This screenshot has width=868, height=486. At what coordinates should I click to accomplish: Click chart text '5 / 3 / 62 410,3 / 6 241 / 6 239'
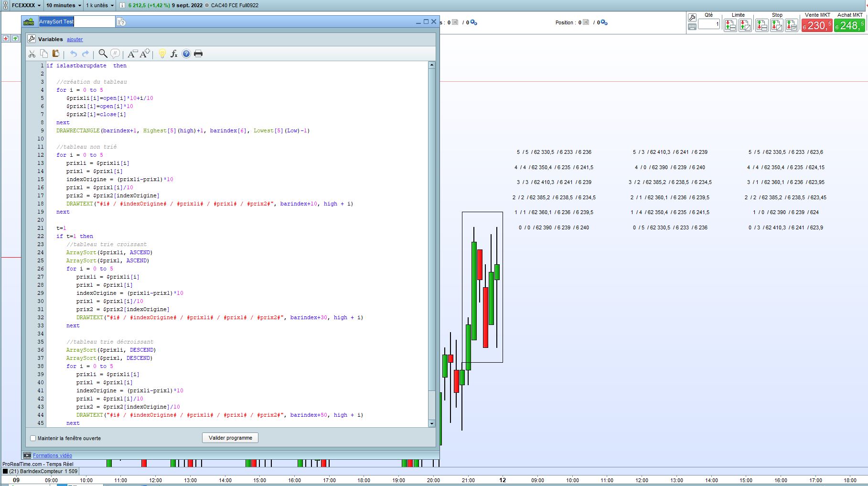click(670, 152)
